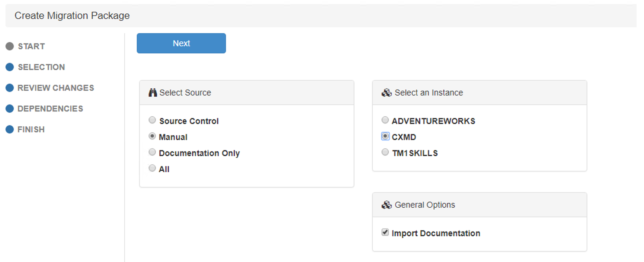
Task: Open the DEPENDENCIES step label
Action: 50,109
